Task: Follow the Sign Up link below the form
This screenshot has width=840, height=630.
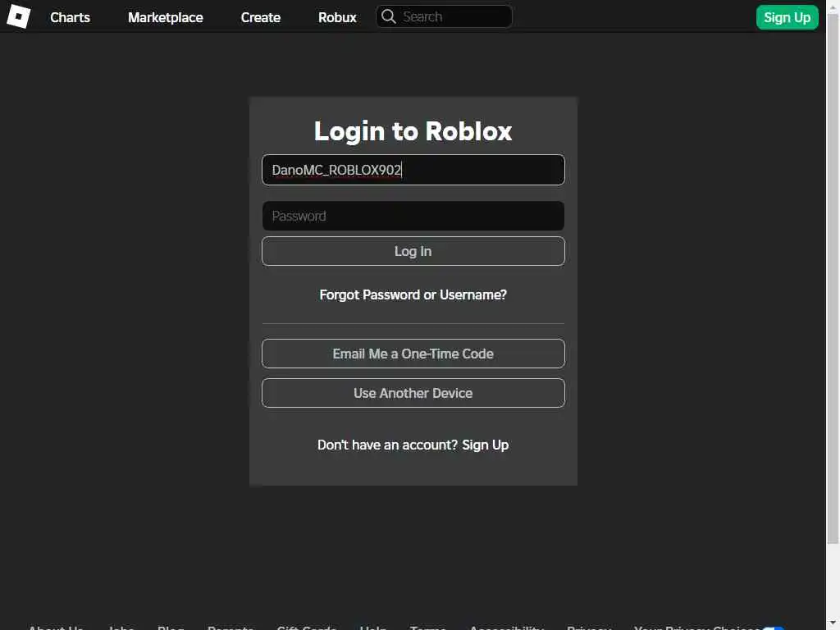Action: (x=486, y=445)
